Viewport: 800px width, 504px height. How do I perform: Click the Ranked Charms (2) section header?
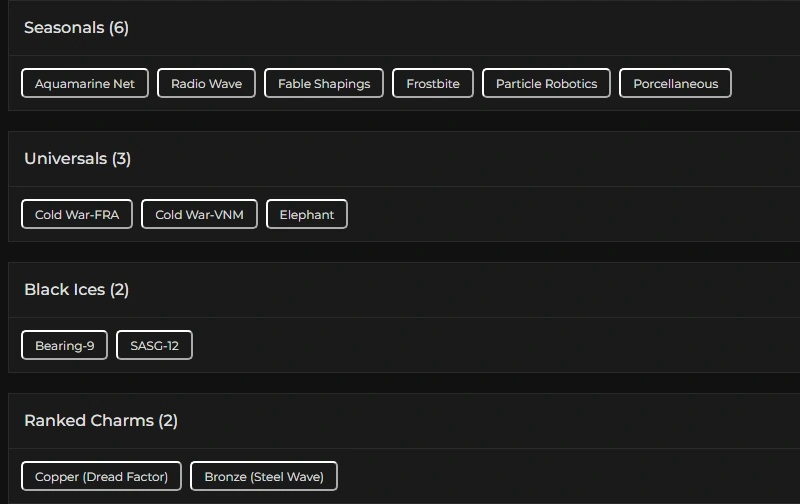[x=100, y=421]
